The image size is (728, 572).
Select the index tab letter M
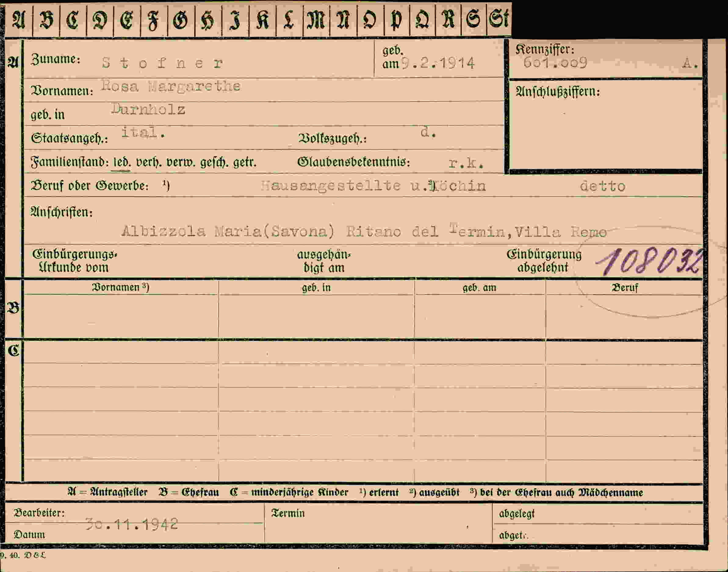[x=316, y=20]
